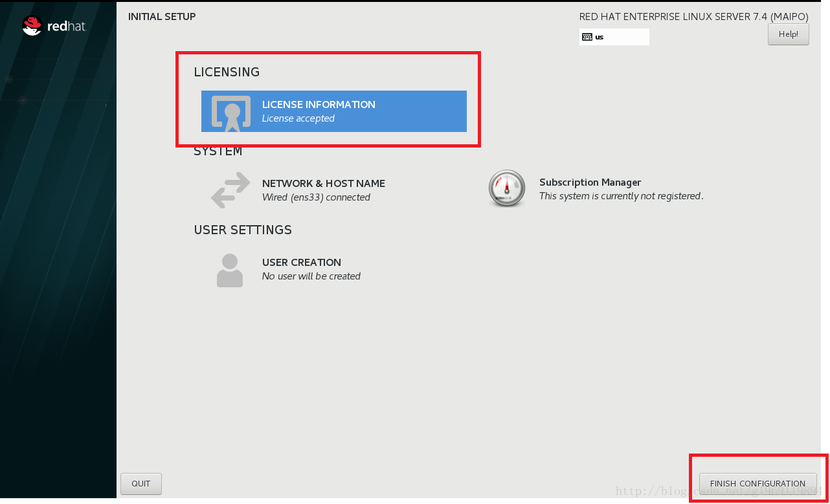Click the License accepted status text
Image resolution: width=830 pixels, height=504 pixels.
click(298, 118)
